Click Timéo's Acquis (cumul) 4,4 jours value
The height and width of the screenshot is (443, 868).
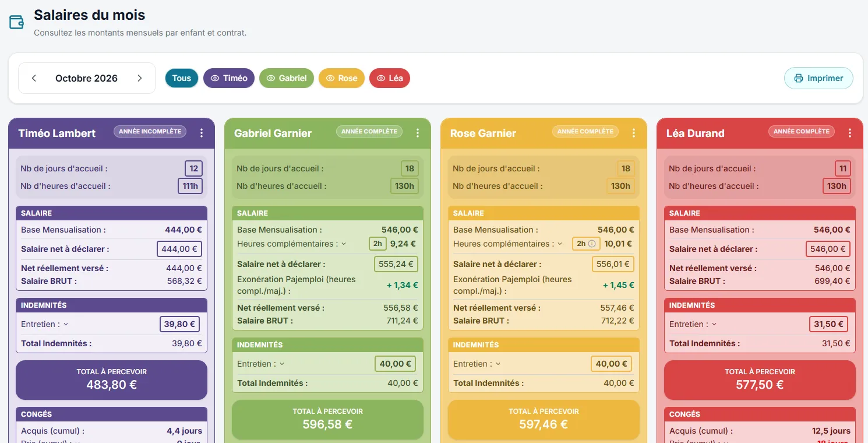pyautogui.click(x=185, y=431)
